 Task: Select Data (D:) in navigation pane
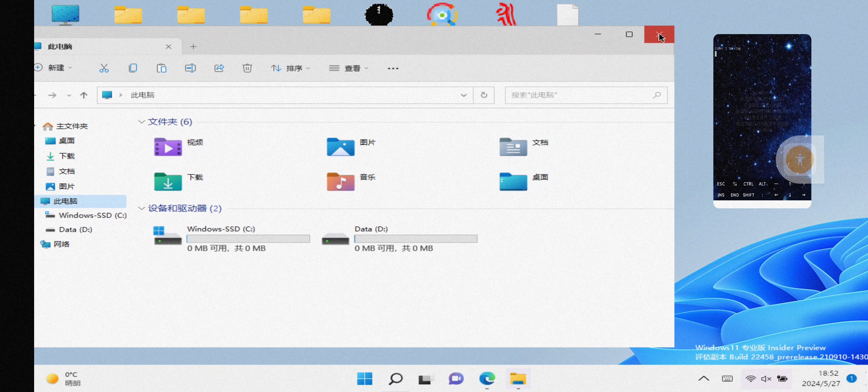click(x=69, y=229)
